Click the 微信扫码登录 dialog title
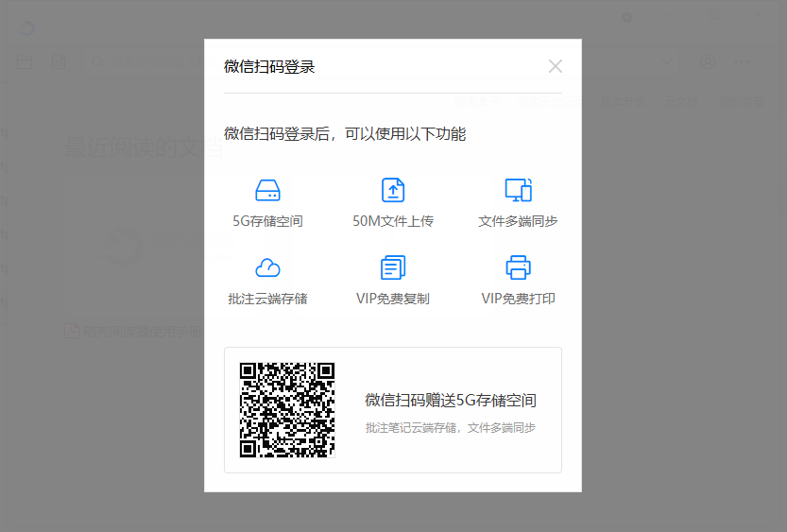Screen dimensions: 787x532 tap(269, 67)
